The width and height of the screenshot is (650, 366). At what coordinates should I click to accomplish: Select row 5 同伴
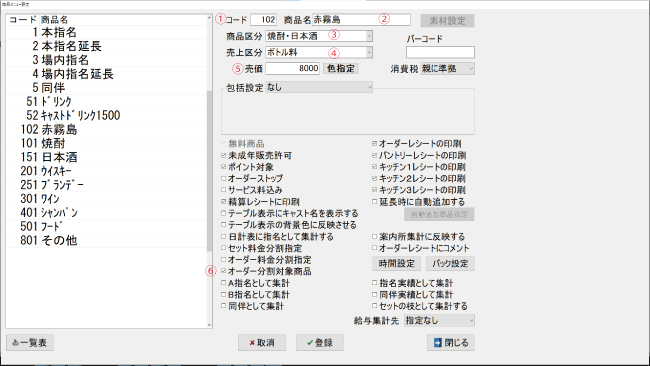point(106,88)
